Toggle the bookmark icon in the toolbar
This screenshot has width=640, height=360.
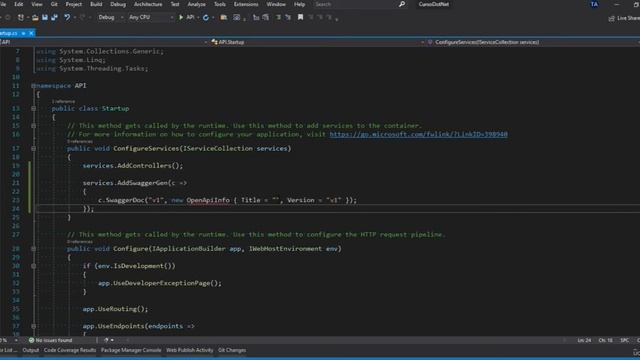pos(300,18)
